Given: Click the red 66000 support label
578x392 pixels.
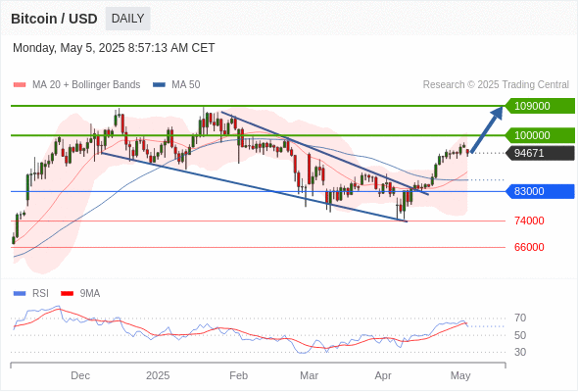Looking at the screenshot, I should click(x=529, y=247).
